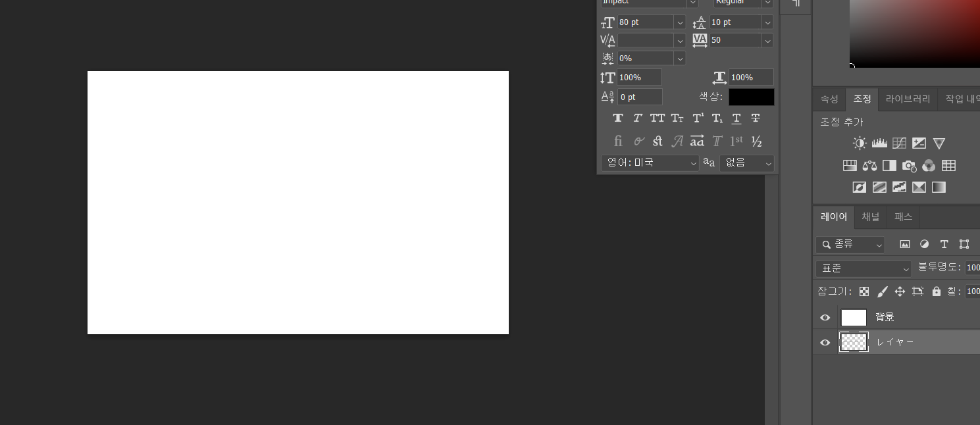This screenshot has height=425, width=980.
Task: Add Color Balance adjustment
Action: (869, 165)
